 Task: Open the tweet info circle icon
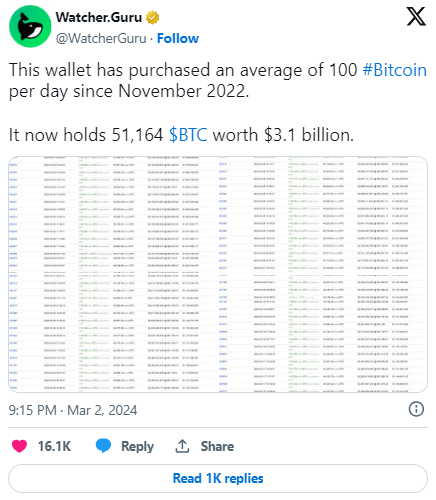(416, 409)
